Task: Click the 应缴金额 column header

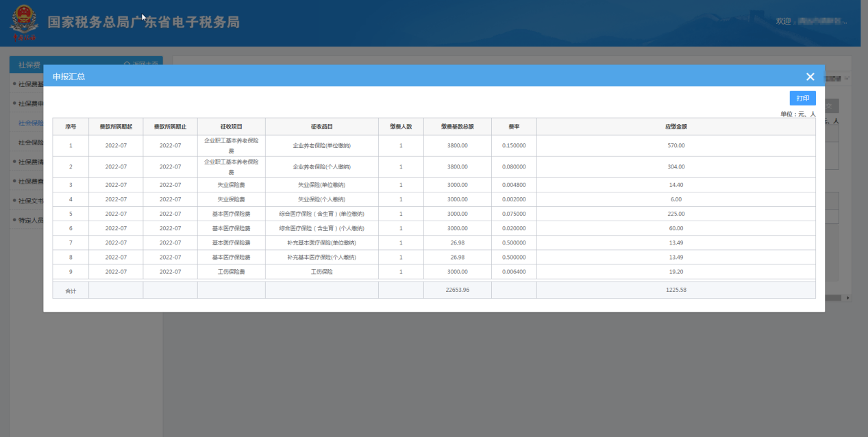Action: click(x=675, y=127)
